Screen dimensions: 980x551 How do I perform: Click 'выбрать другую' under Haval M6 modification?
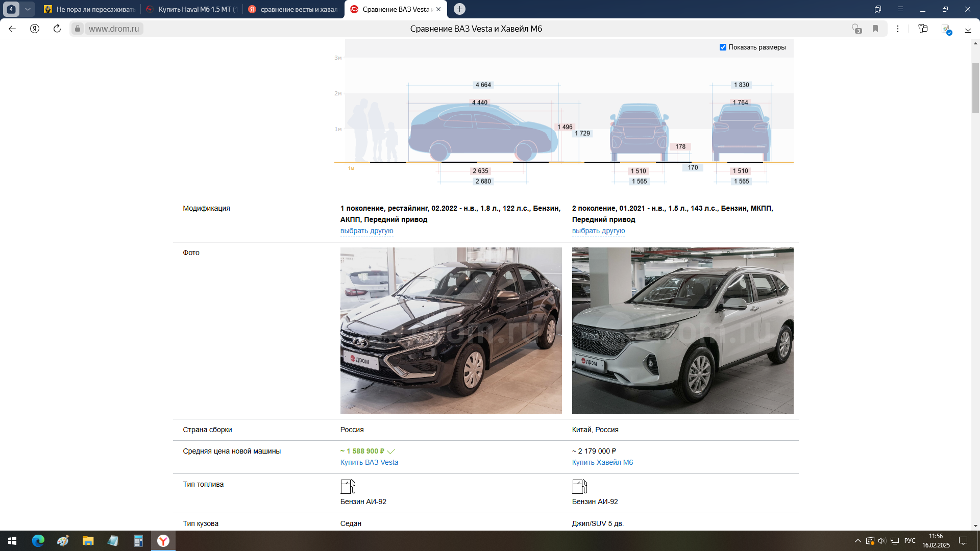click(598, 231)
